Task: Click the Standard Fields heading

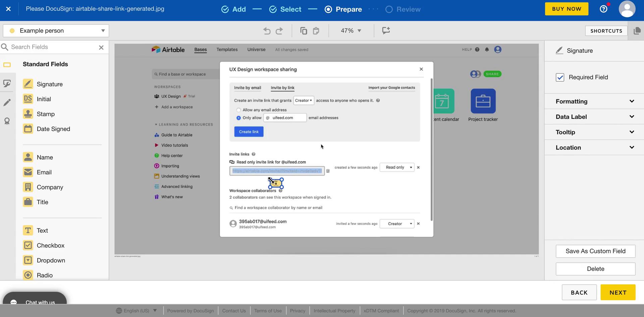Action: (45, 64)
